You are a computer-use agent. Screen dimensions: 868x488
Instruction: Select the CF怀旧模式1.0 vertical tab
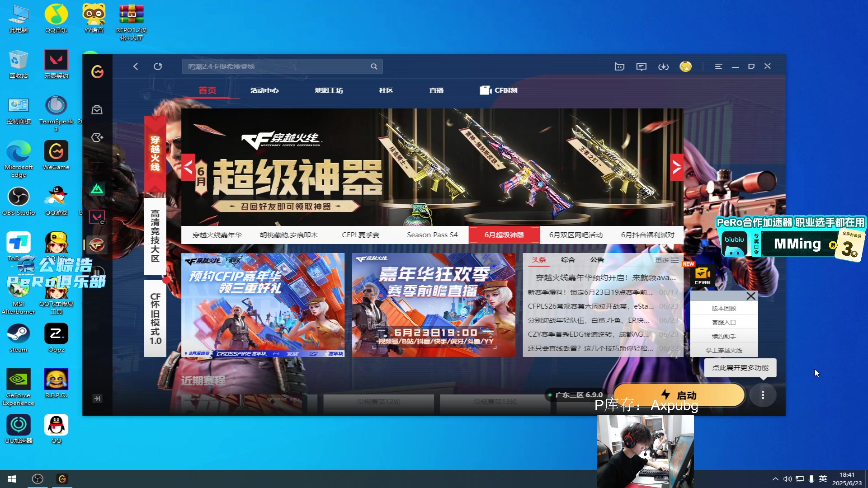[155, 319]
